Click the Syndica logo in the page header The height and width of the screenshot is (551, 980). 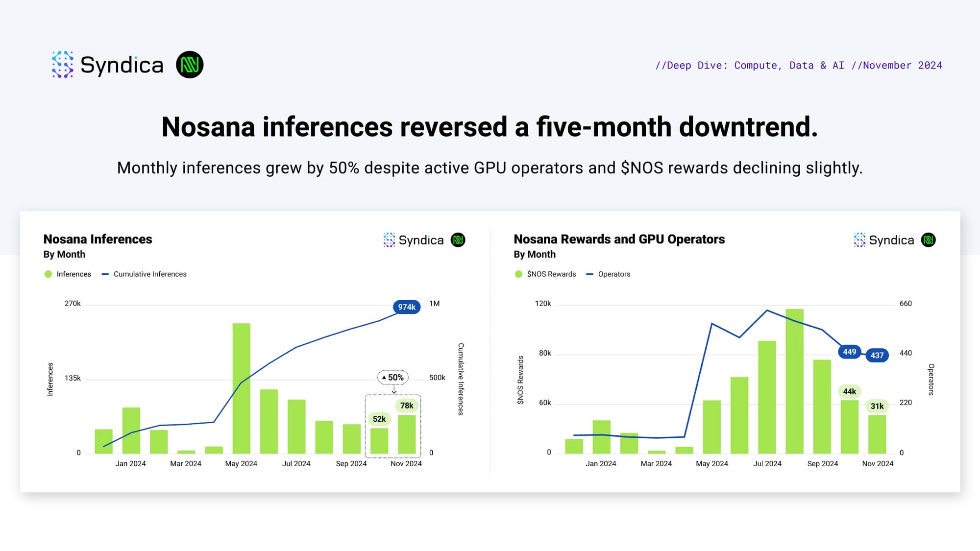pos(107,65)
